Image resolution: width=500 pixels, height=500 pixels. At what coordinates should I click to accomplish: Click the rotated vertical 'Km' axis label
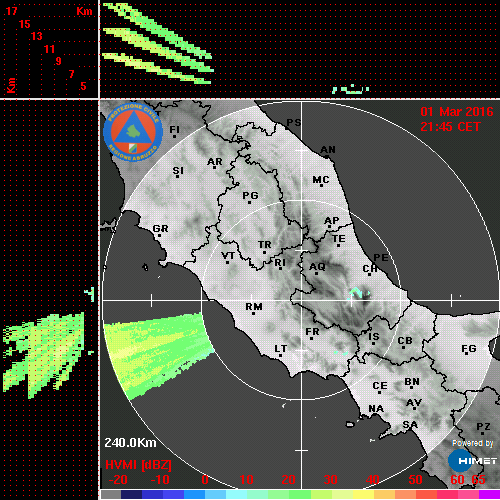tap(12, 86)
